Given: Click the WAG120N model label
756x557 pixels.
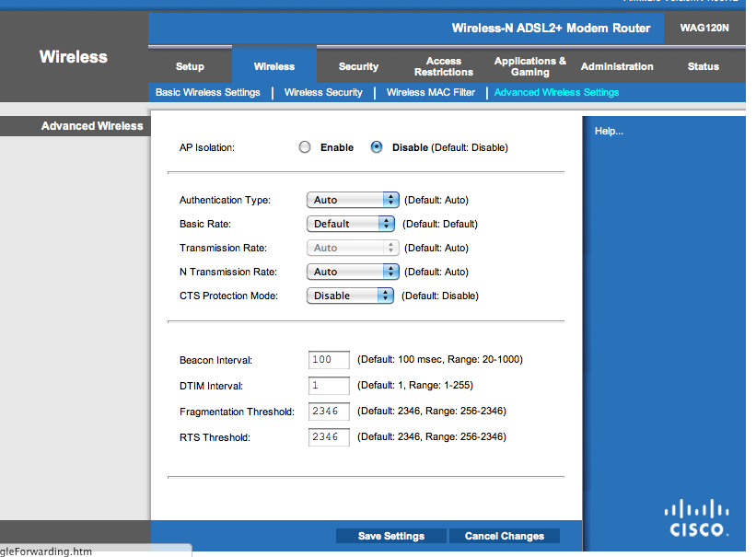Looking at the screenshot, I should (x=704, y=28).
